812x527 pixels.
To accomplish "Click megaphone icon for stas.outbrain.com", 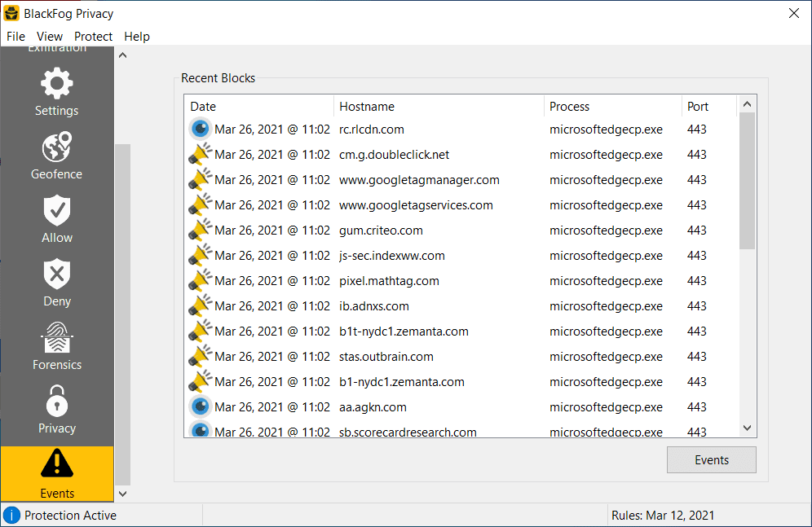I will [x=201, y=356].
